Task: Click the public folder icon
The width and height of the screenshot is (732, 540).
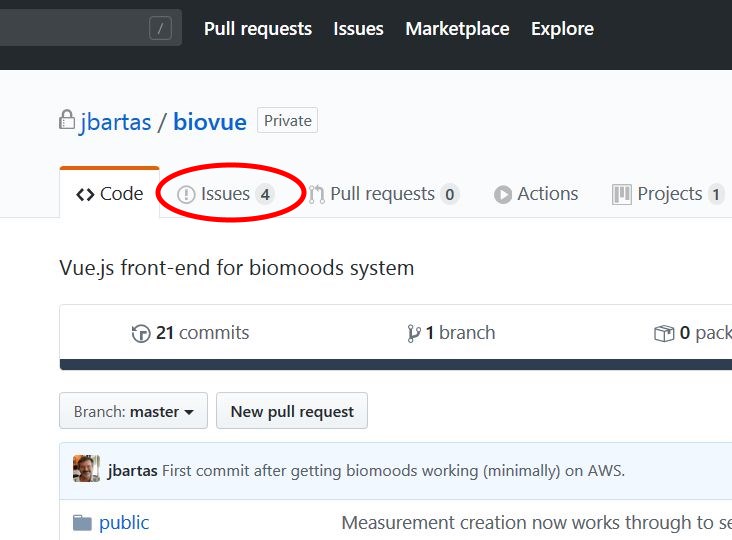Action: [x=82, y=523]
